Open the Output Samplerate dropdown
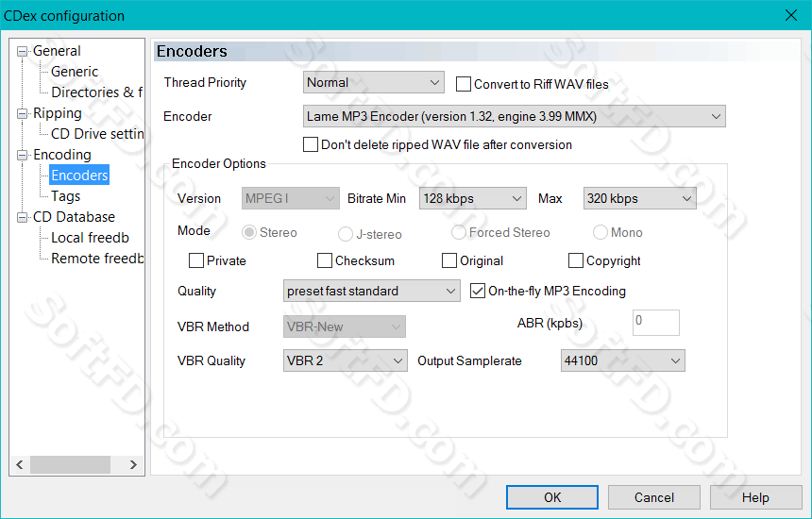Image resolution: width=812 pixels, height=519 pixels. [622, 360]
